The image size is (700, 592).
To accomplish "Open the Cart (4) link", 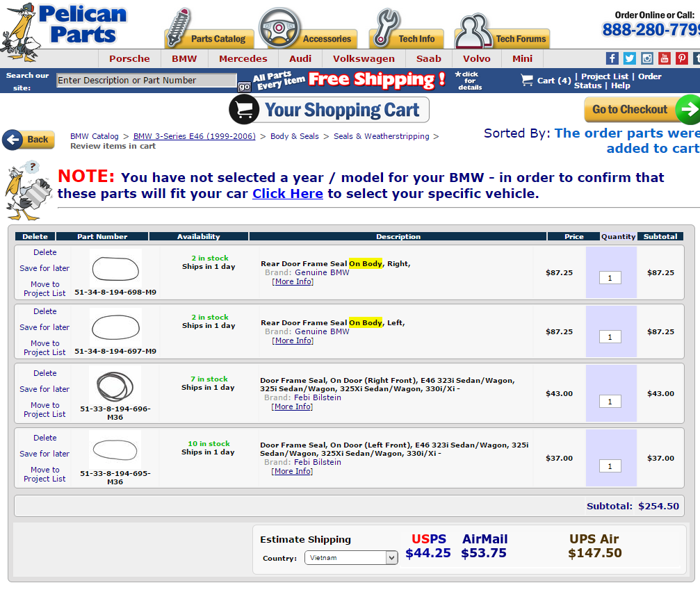I will [553, 81].
